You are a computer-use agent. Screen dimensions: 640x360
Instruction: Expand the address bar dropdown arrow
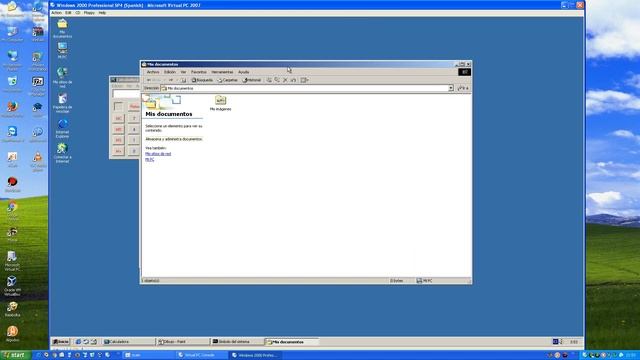451,88
